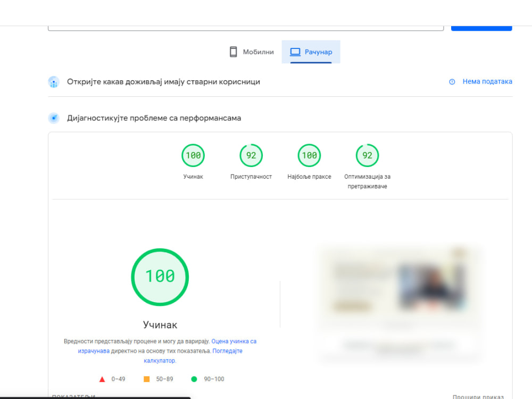Screen dimensions: 532x399
Task: Click the blue analyze button
Action: pyautogui.click(x=481, y=28)
